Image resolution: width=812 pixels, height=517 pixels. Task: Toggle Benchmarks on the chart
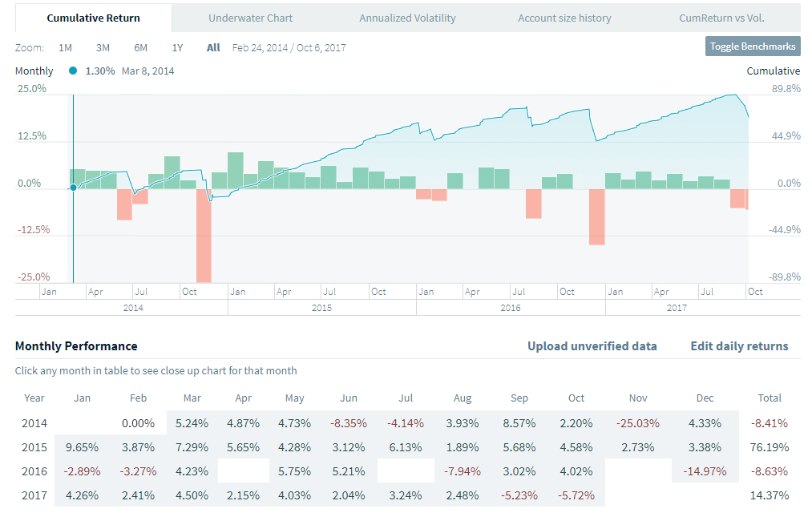[x=753, y=46]
